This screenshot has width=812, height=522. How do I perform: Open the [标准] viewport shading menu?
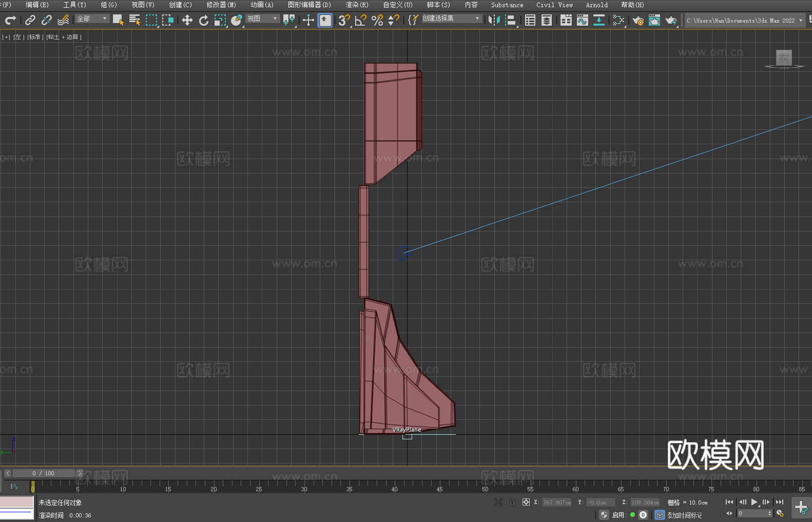tap(34, 37)
